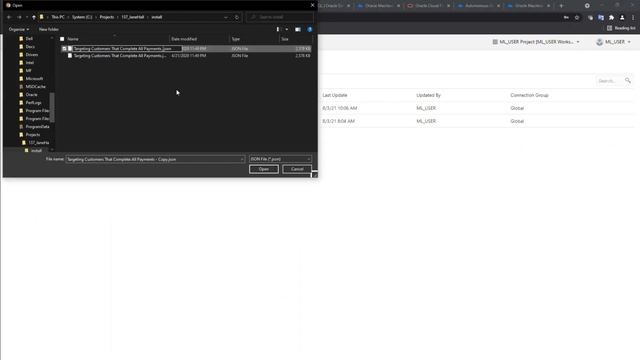Open a new browser tab
Viewport: 640px width, 360px height.
click(x=561, y=6)
